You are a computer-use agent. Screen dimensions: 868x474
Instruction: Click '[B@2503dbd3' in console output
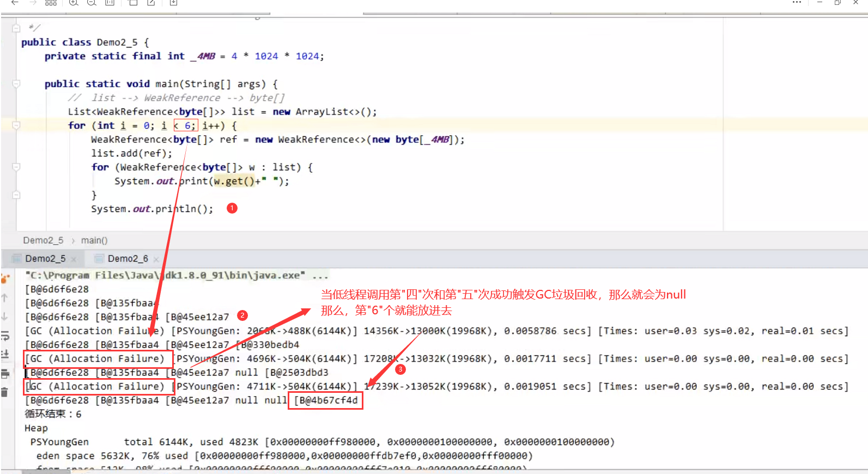(296, 373)
